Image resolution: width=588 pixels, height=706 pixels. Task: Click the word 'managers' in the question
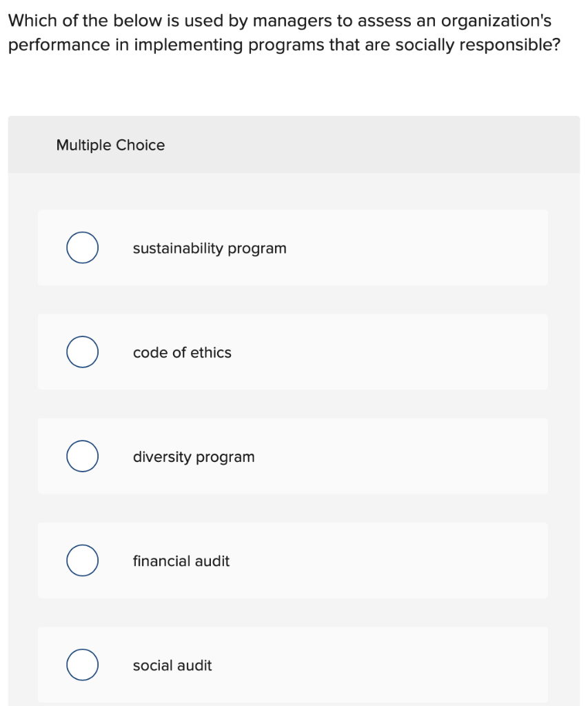point(292,21)
